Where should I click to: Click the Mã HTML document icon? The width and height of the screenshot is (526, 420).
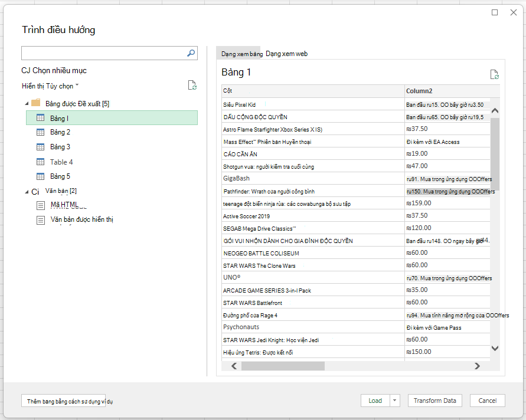41,205
